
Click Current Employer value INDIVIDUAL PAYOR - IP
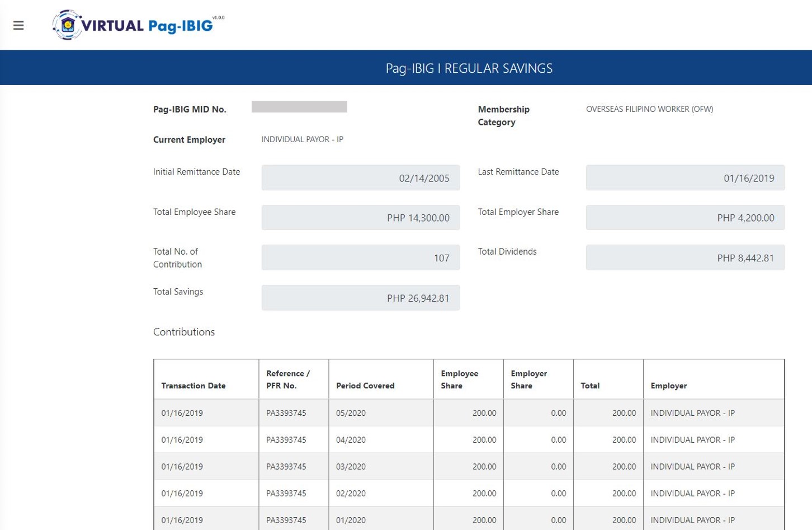pyautogui.click(x=303, y=139)
